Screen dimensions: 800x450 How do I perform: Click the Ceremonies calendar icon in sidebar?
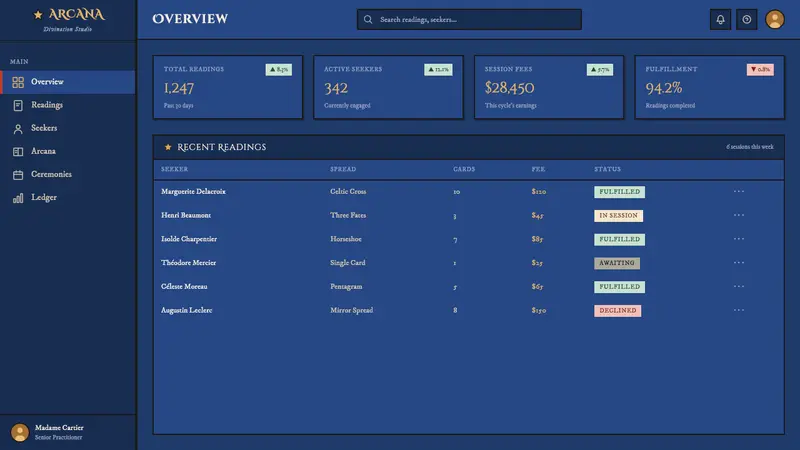click(18, 174)
